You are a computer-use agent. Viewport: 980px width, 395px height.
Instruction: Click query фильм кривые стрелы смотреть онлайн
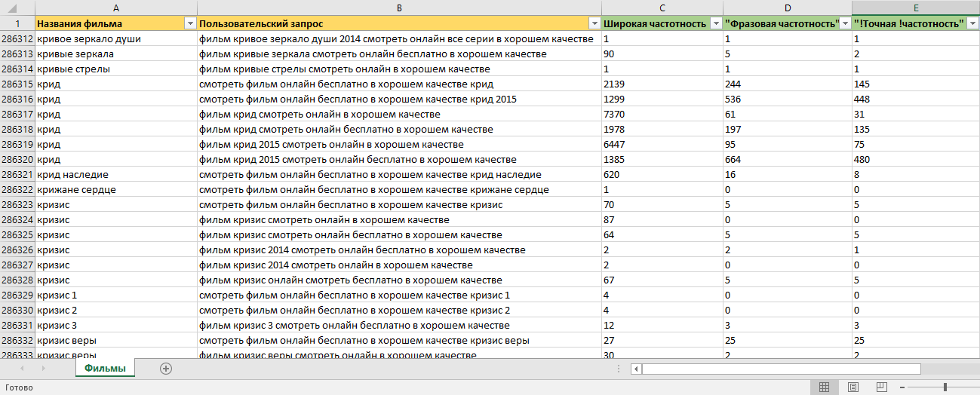coord(399,69)
